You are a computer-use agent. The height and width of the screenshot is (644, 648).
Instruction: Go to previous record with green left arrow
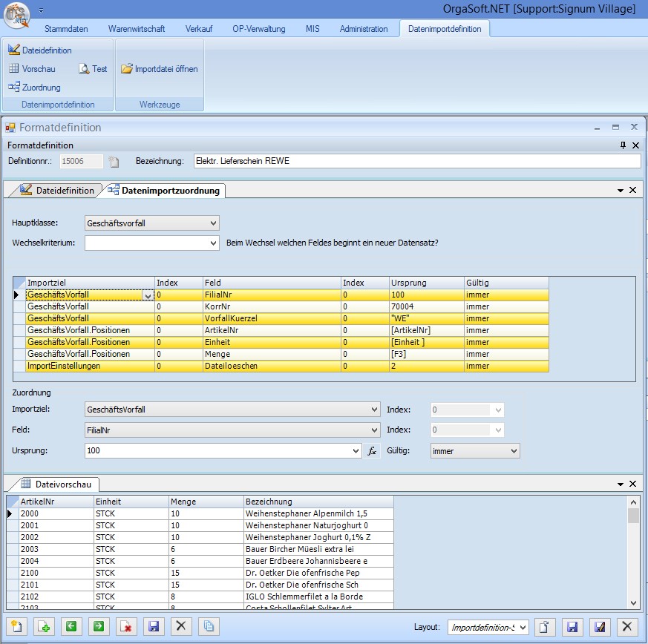pos(71,626)
